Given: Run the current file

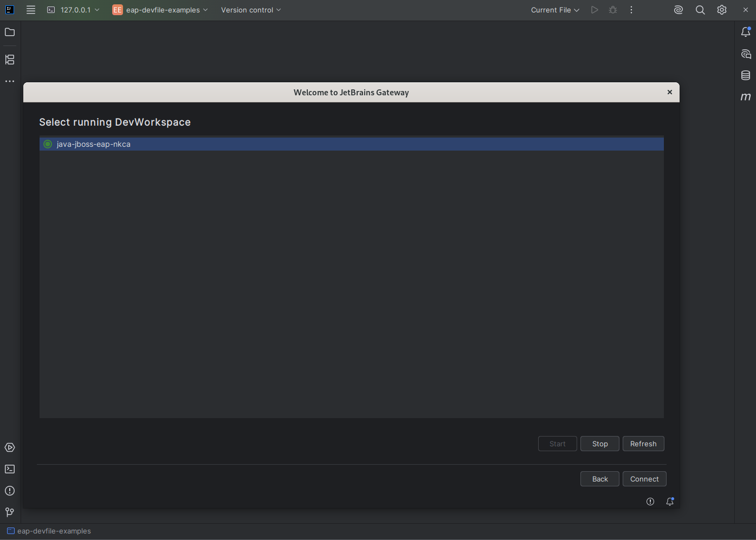Looking at the screenshot, I should [x=595, y=10].
